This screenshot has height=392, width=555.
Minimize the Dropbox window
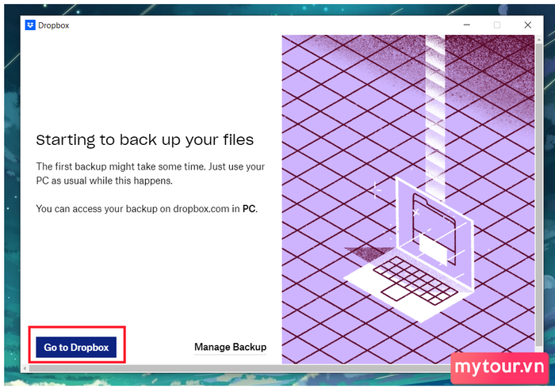466,25
